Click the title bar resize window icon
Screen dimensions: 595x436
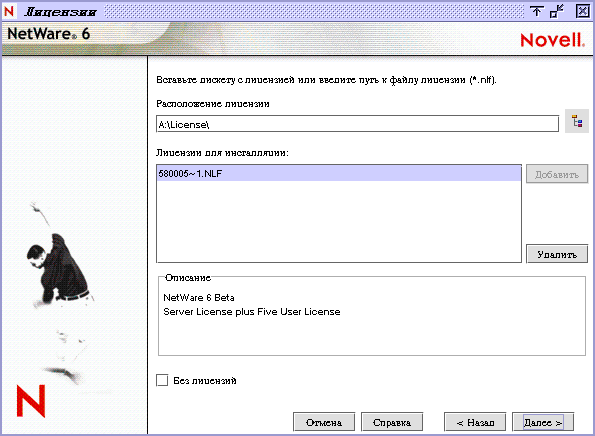pyautogui.click(x=557, y=11)
